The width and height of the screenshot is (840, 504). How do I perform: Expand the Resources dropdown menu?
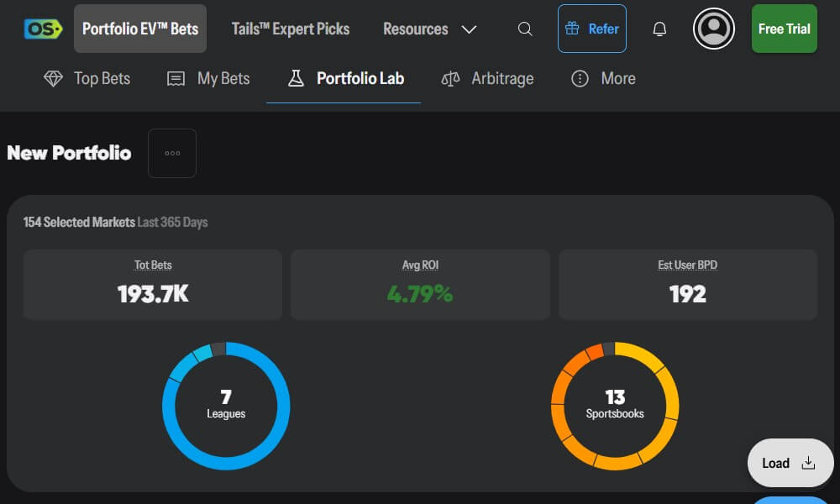click(x=468, y=28)
